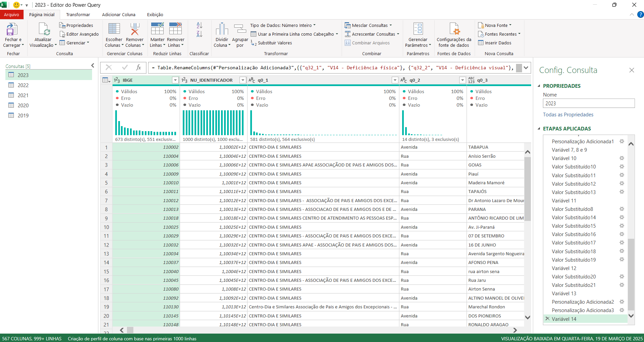Screen dimensions: 644x342
Task: Open the q0_1 column filter dropdown
Action: tap(395, 80)
